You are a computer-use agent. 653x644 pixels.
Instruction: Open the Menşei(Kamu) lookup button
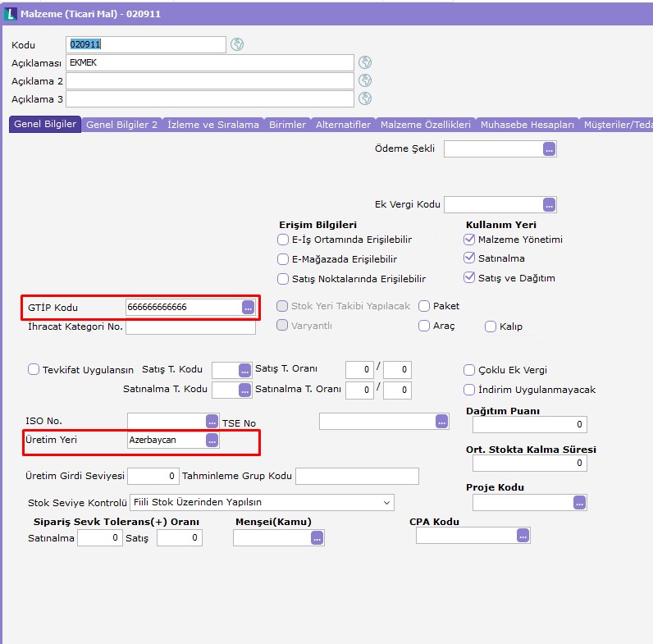pos(317,538)
